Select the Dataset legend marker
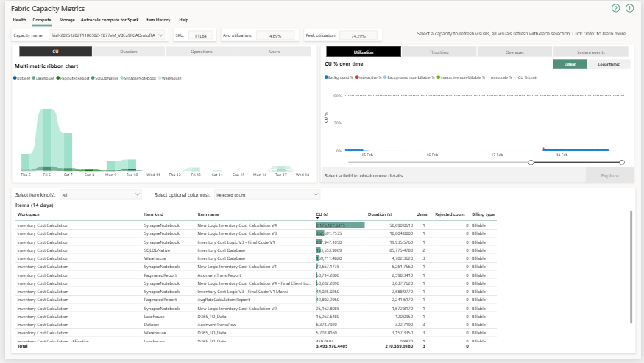Viewport: 644px width, 363px height. pyautogui.click(x=15, y=78)
